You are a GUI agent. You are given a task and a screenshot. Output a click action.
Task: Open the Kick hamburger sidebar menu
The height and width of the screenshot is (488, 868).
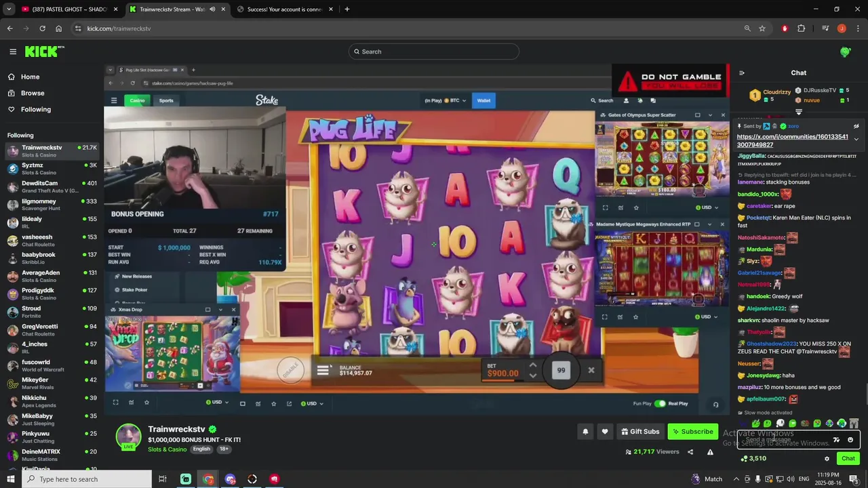pyautogui.click(x=13, y=52)
